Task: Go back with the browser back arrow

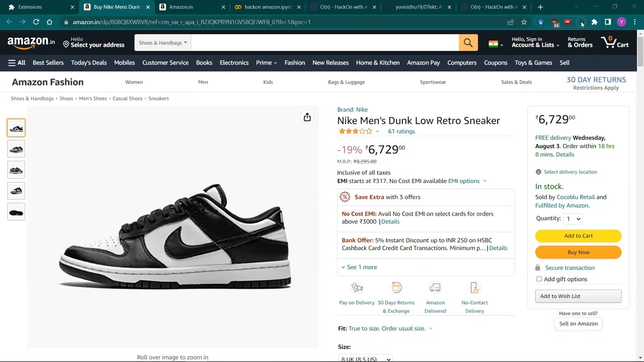Action: [x=10, y=22]
